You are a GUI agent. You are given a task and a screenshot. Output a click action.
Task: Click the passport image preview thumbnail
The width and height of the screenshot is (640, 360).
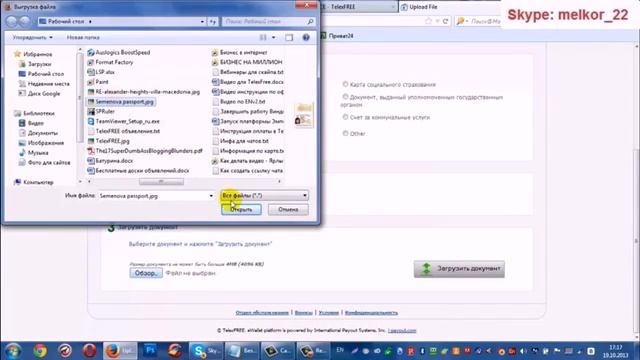click(x=303, y=115)
